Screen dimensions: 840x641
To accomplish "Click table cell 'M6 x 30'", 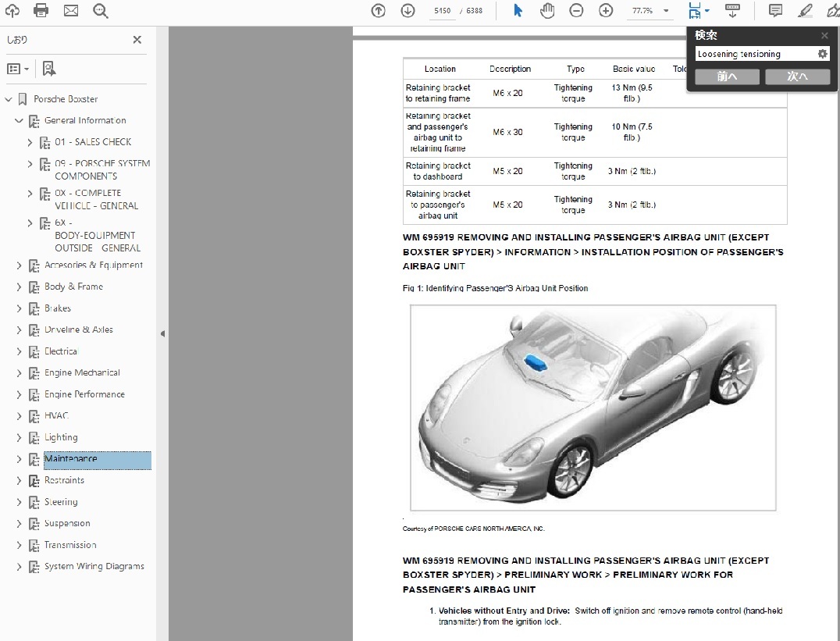I will [x=507, y=132].
